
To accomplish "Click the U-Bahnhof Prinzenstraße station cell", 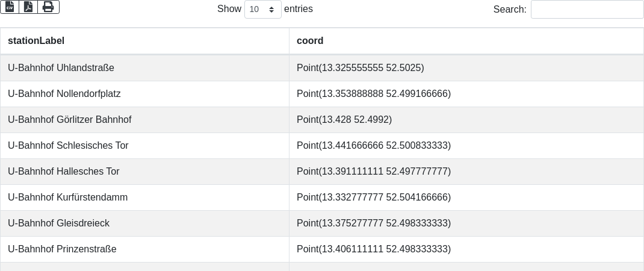I will point(62,249).
